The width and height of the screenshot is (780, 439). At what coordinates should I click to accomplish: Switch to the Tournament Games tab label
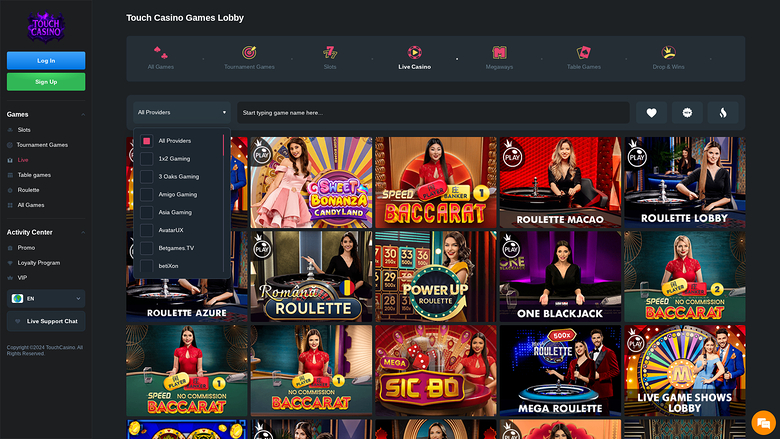point(249,67)
